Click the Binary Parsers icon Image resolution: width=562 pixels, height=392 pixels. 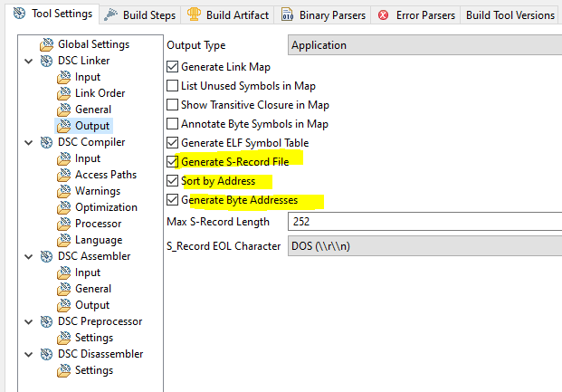[x=287, y=14]
